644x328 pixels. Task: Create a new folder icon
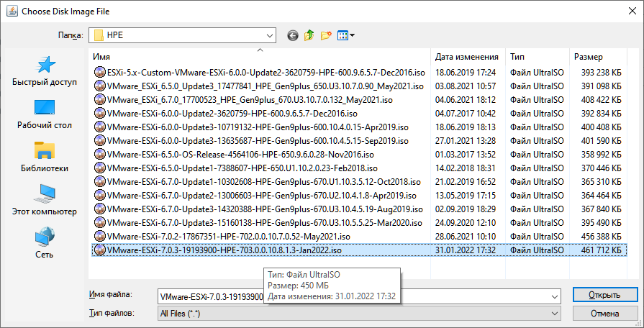326,36
